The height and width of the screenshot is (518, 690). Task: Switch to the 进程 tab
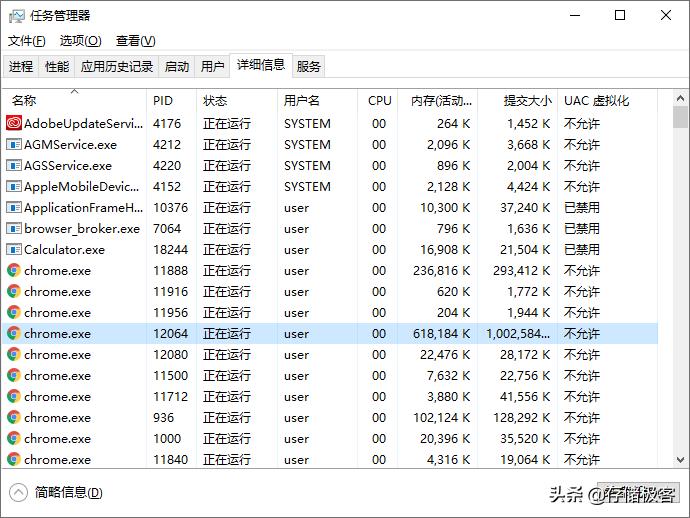(21, 66)
